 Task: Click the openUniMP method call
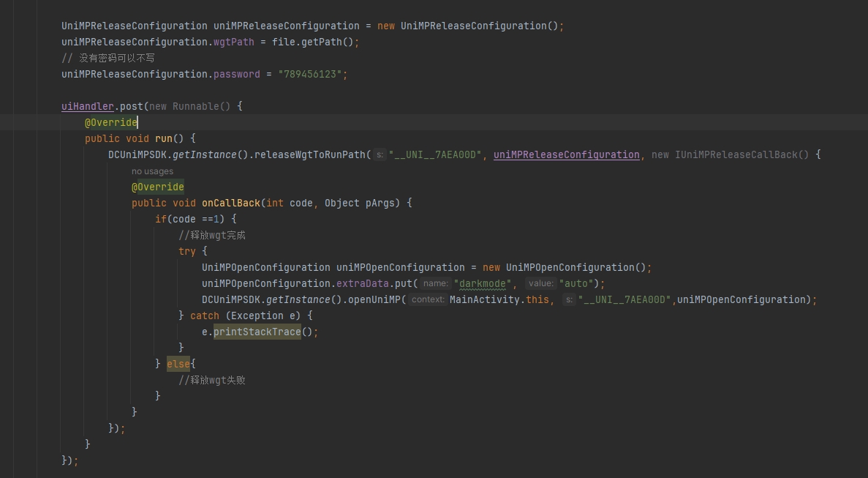(374, 299)
